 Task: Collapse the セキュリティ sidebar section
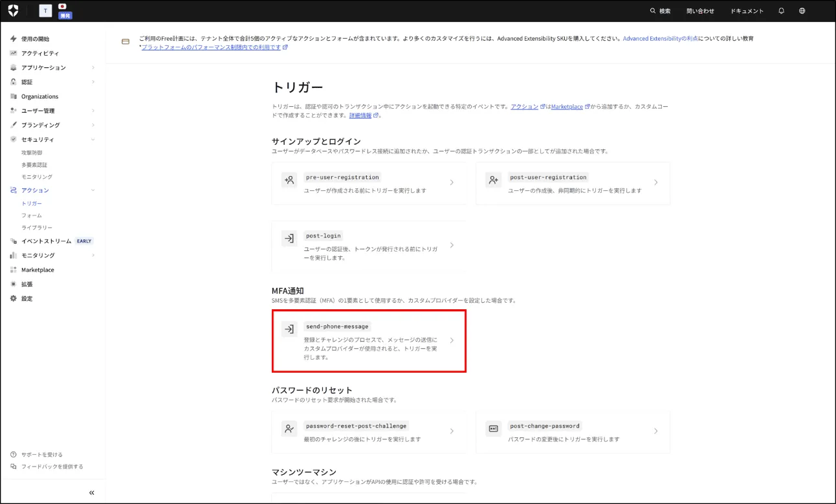(x=93, y=140)
